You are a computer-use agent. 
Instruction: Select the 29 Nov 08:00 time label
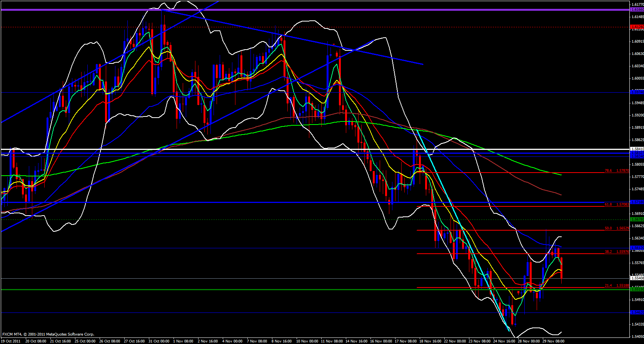553,341
